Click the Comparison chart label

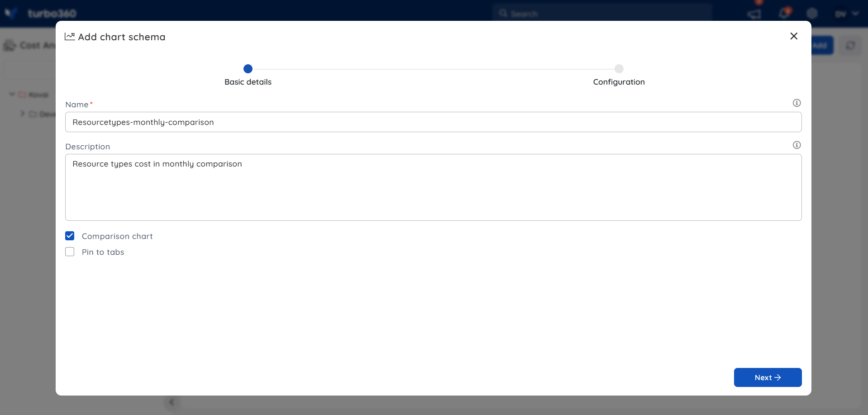(117, 236)
